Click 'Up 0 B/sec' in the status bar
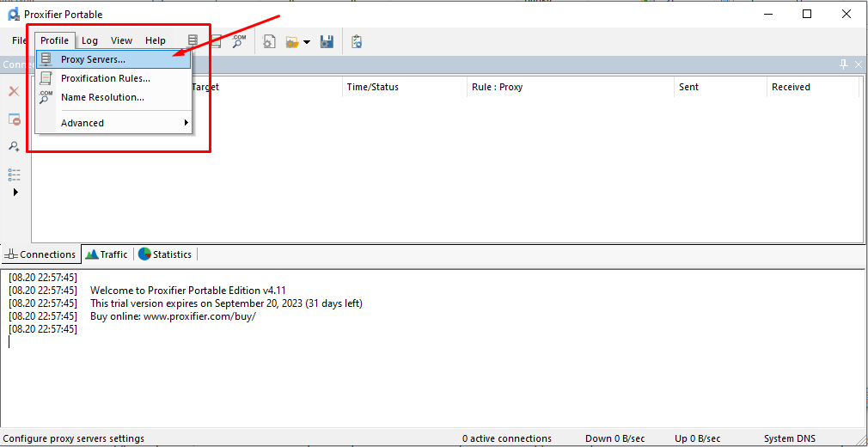868x447 pixels. 698,438
